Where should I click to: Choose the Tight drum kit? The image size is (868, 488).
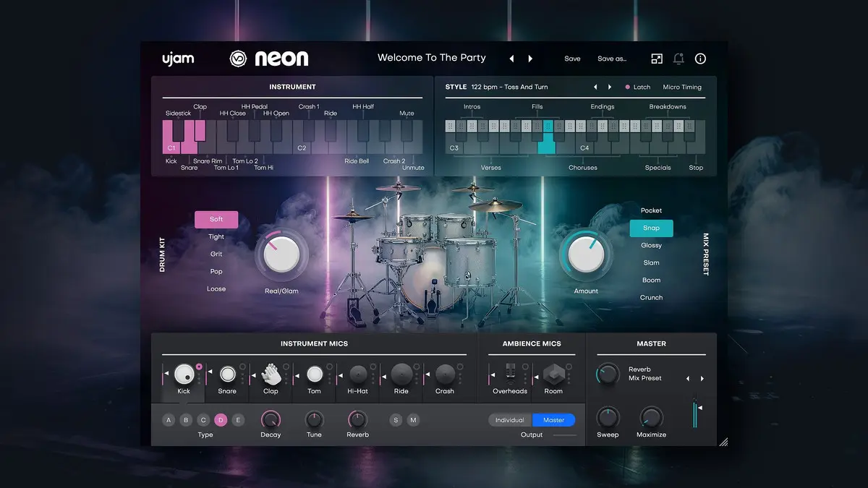point(216,236)
